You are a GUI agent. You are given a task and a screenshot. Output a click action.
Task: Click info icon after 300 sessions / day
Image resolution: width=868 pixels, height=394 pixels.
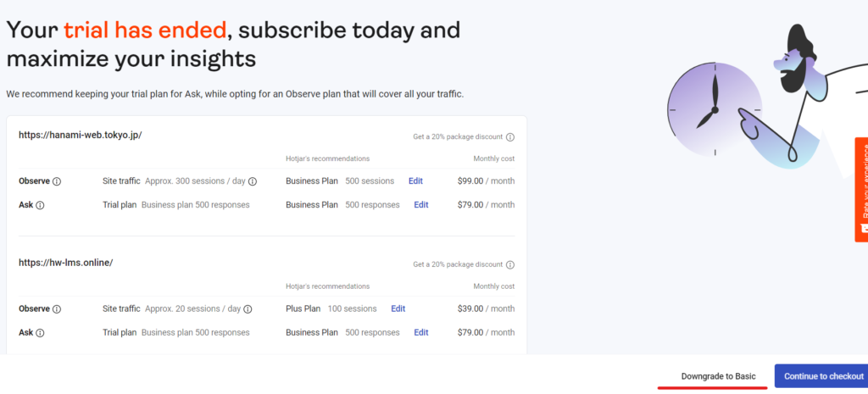pyautogui.click(x=253, y=181)
